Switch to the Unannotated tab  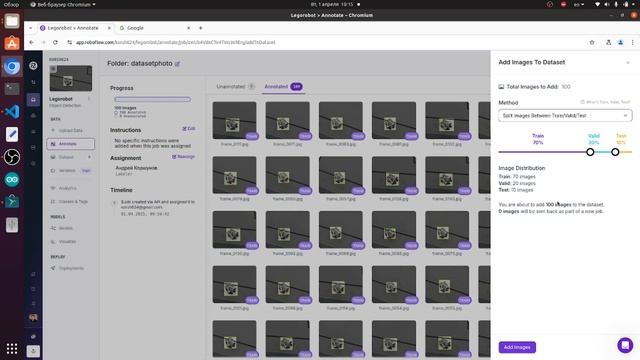tap(235, 87)
